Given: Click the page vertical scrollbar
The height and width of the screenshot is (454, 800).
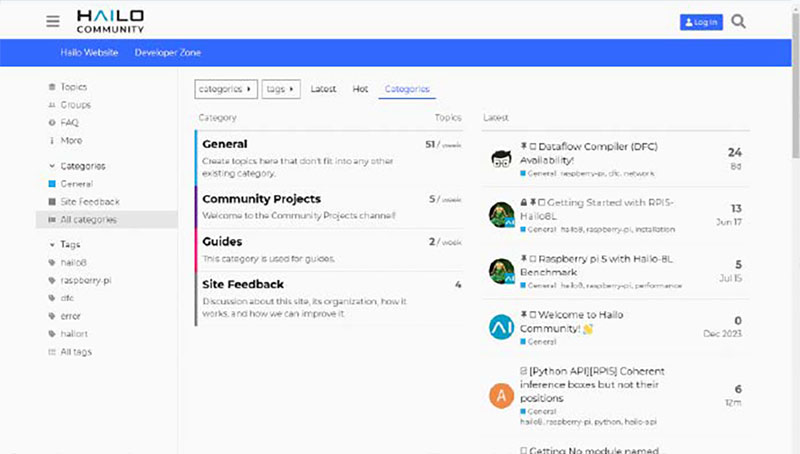Looking at the screenshot, I should pos(795,87).
